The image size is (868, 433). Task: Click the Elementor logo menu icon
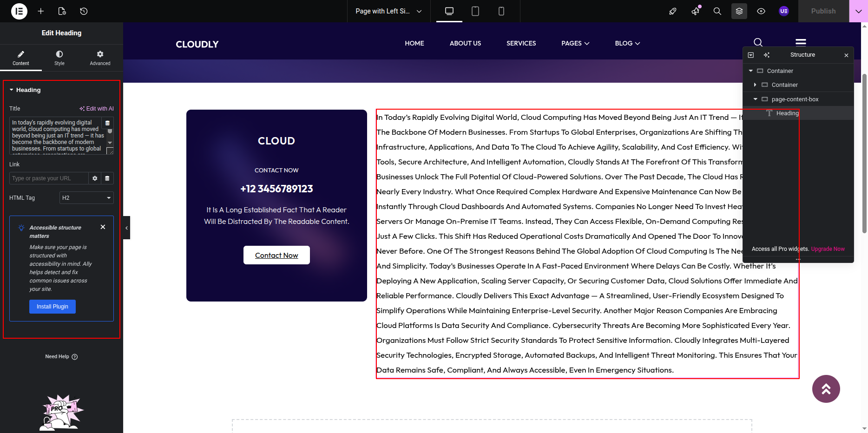coord(19,11)
